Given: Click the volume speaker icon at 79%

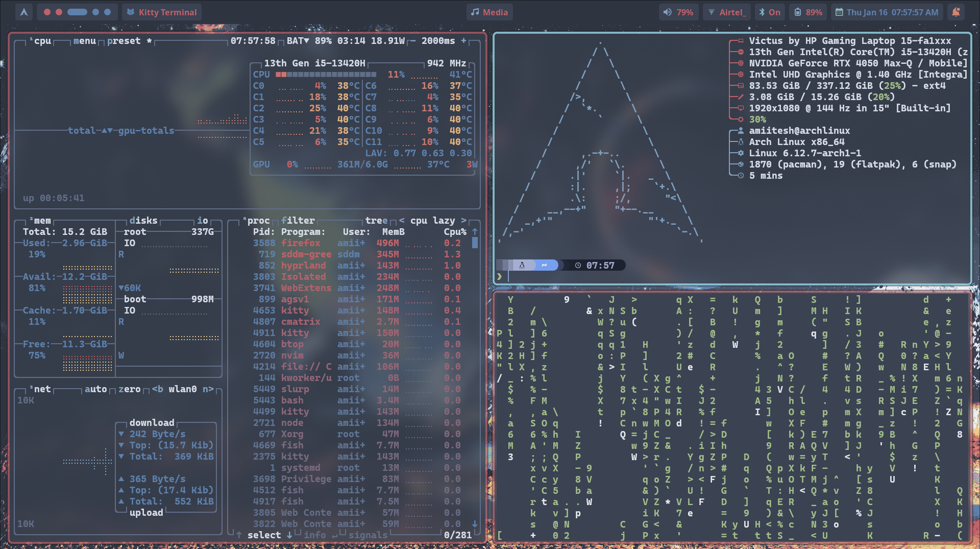Looking at the screenshot, I should point(667,12).
